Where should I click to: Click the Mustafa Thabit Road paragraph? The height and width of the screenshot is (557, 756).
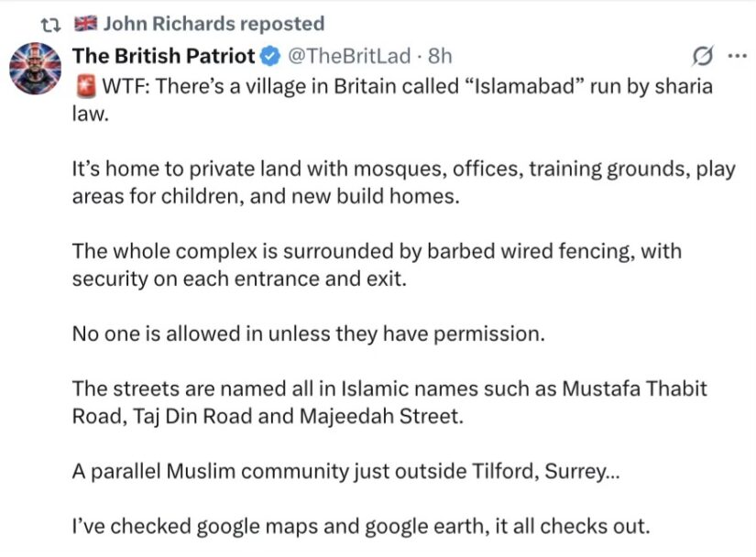click(x=389, y=402)
